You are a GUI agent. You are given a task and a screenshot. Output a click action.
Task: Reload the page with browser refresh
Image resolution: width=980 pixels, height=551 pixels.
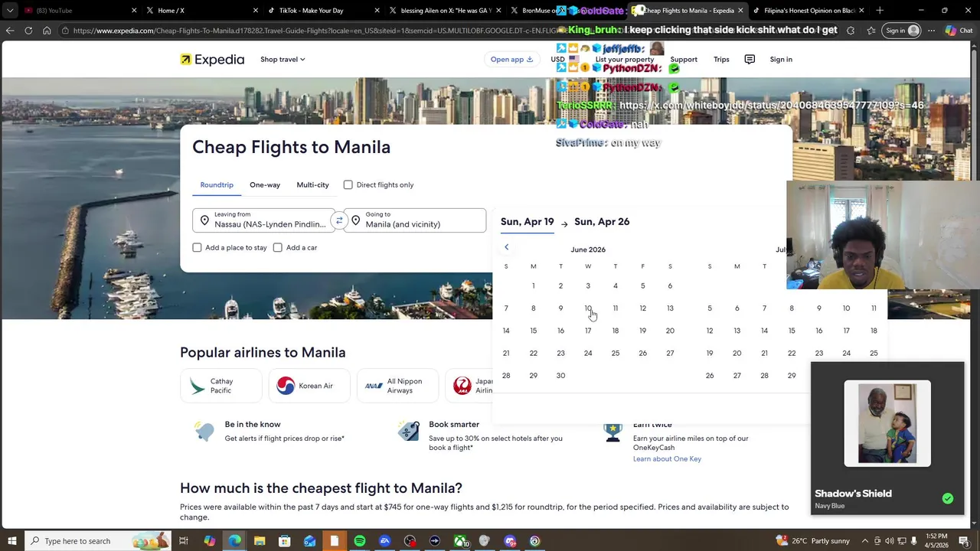click(x=28, y=31)
